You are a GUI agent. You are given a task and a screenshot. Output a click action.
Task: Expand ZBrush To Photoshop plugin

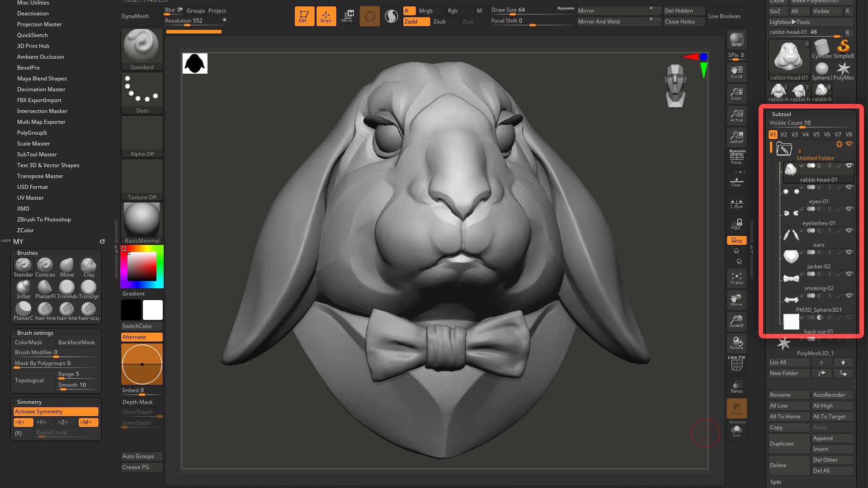pyautogui.click(x=44, y=220)
